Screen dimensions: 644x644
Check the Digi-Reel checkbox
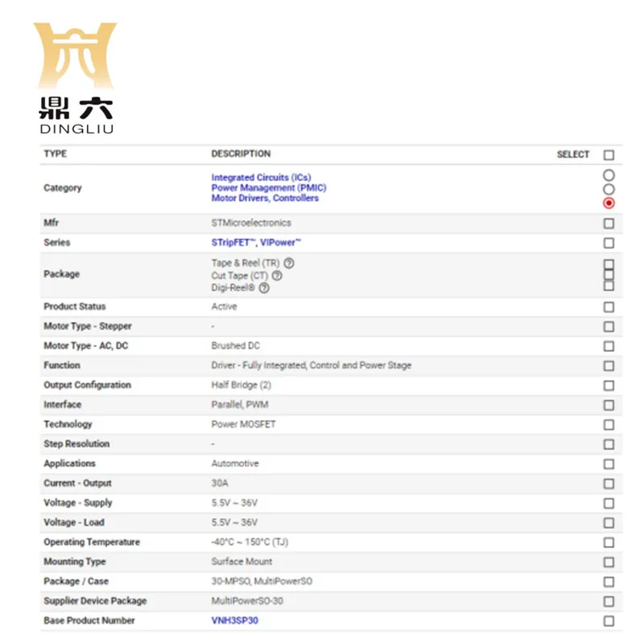(609, 286)
